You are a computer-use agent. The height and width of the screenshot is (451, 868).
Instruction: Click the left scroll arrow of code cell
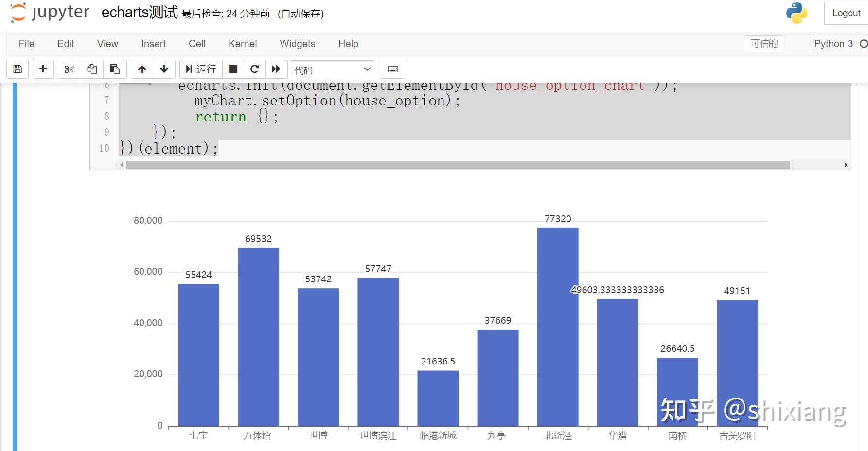click(x=122, y=165)
